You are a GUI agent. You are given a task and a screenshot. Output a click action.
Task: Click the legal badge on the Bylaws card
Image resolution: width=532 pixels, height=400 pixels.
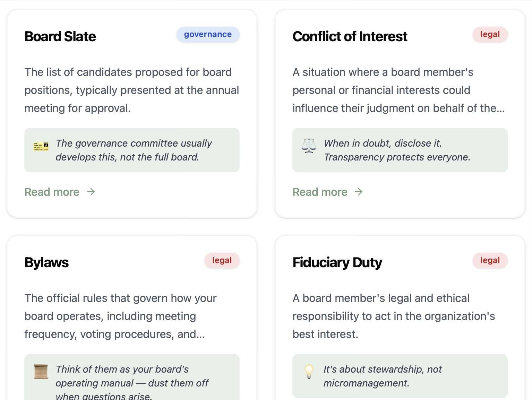pos(222,261)
